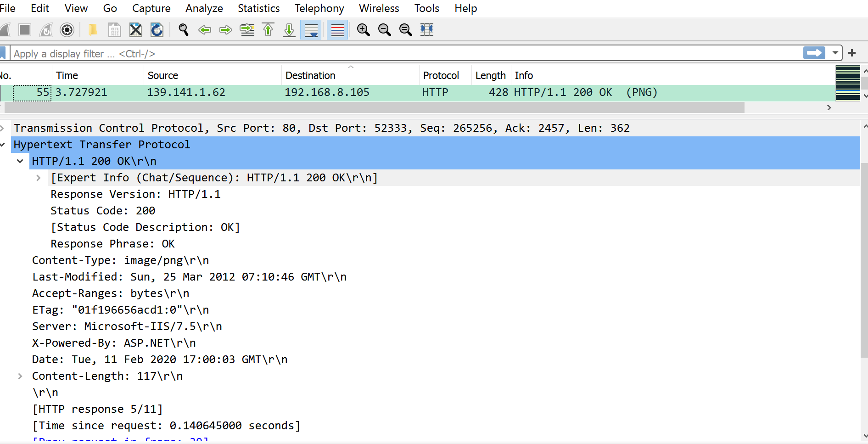Click the Zoom In magnifier icon

(x=363, y=30)
